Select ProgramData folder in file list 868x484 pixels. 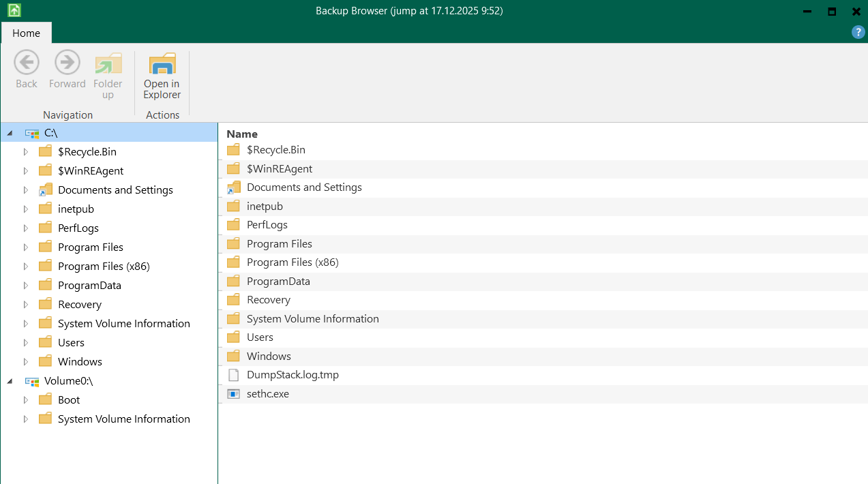pyautogui.click(x=278, y=282)
